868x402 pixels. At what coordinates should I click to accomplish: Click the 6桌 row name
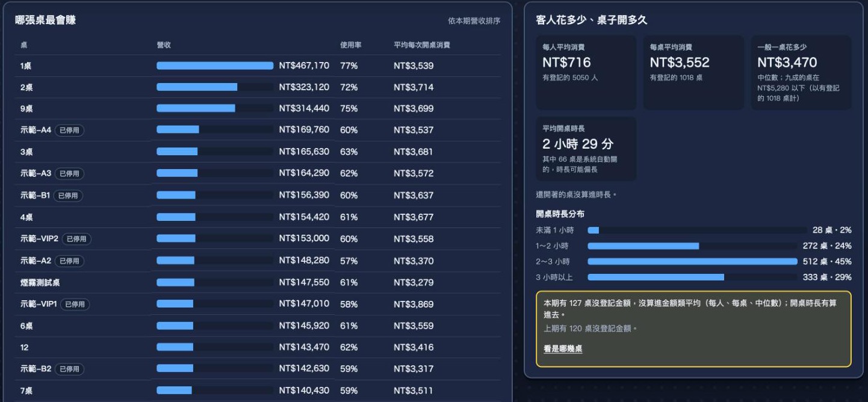click(26, 326)
